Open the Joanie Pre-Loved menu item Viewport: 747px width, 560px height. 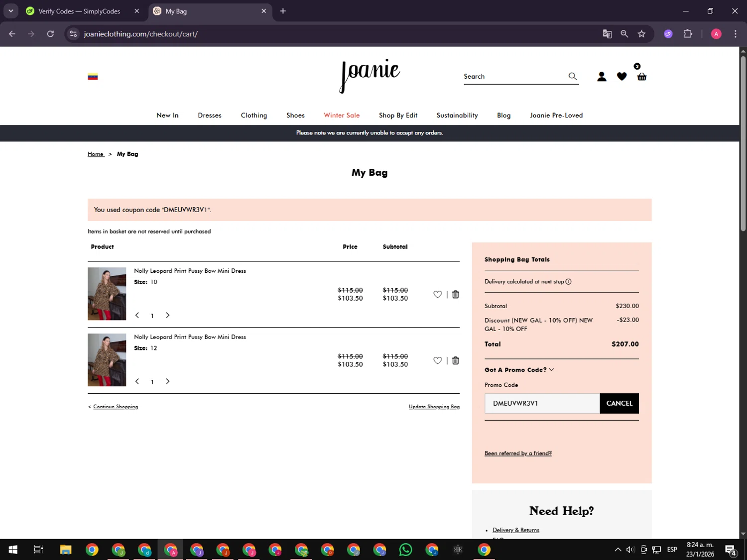[556, 115]
